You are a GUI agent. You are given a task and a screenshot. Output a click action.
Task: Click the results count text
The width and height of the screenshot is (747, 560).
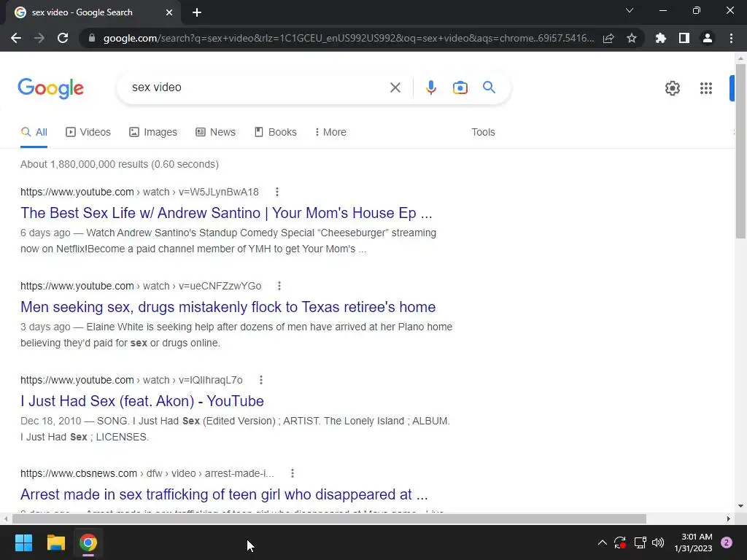click(120, 164)
